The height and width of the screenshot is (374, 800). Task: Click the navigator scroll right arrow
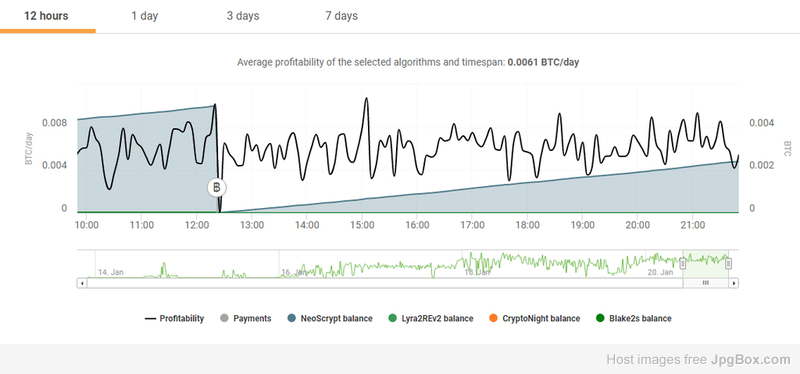[x=734, y=283]
